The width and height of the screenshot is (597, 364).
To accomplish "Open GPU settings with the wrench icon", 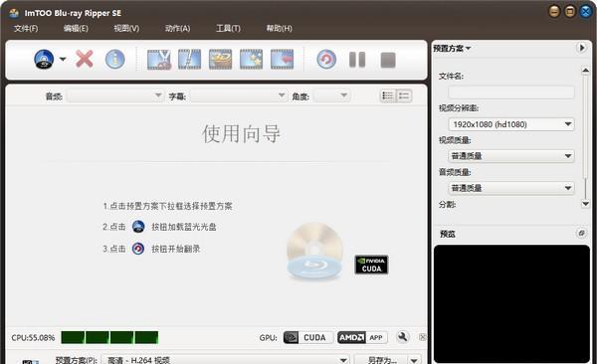I will click(402, 337).
